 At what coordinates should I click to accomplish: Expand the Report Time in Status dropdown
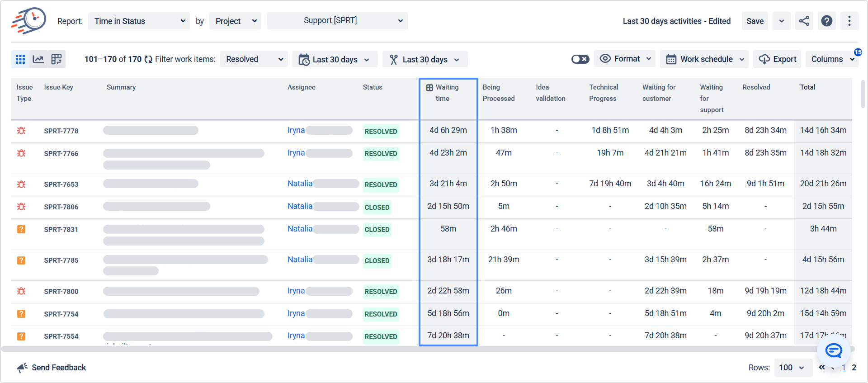(x=139, y=21)
